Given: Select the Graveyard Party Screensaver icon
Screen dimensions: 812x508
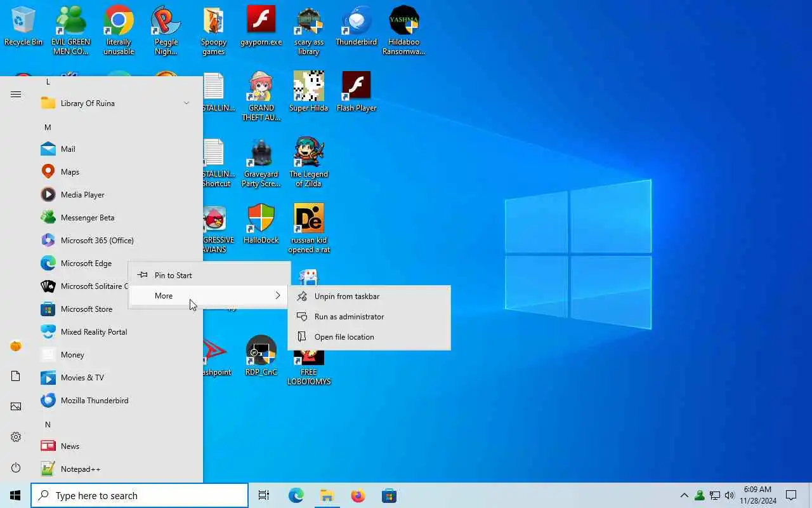Looking at the screenshot, I should click(x=261, y=163).
